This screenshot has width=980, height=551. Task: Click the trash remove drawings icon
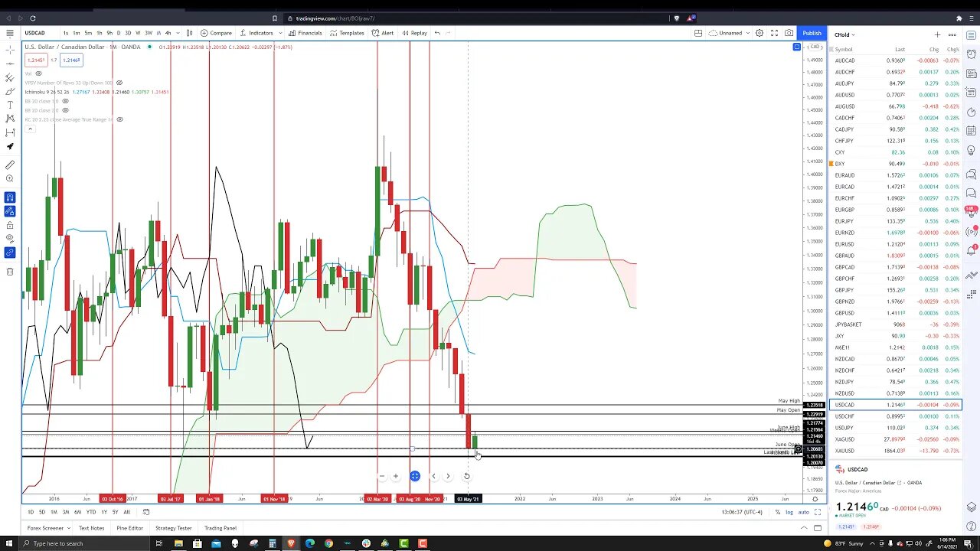pyautogui.click(x=10, y=271)
